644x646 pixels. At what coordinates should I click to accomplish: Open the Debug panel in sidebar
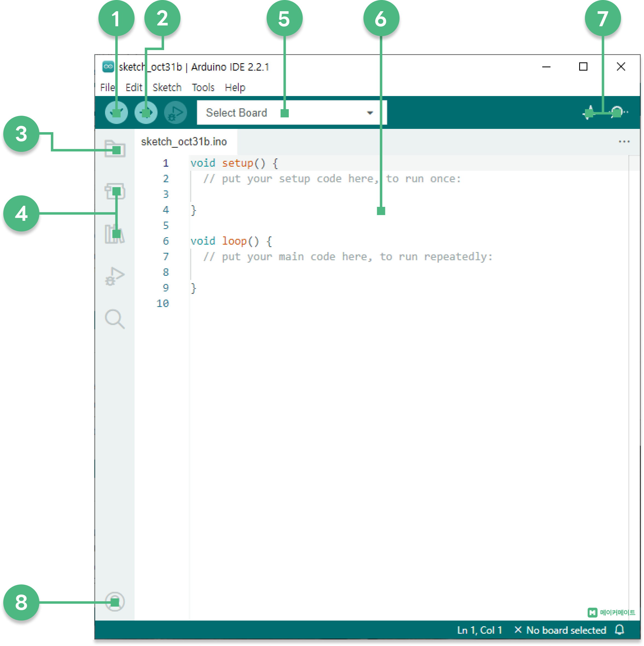[115, 276]
